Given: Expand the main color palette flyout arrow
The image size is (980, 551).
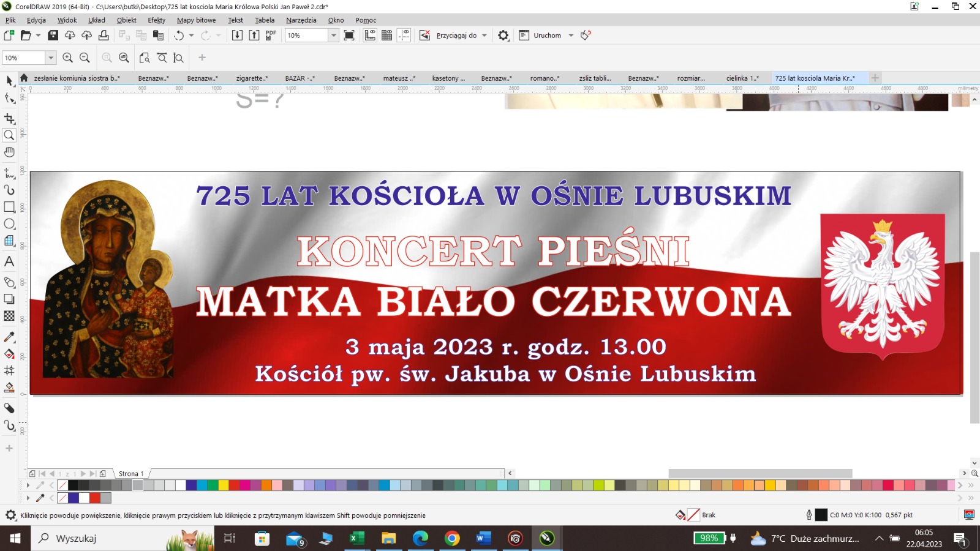Looking at the screenshot, I should coord(28,485).
